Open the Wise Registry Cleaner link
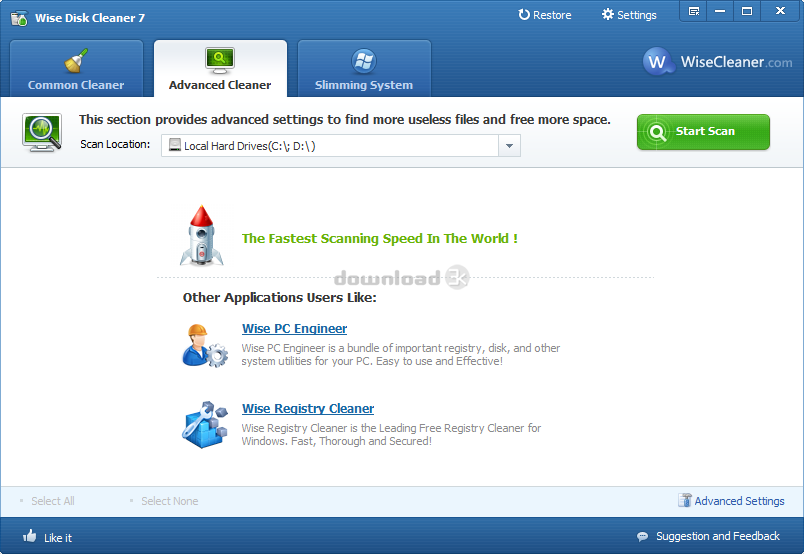 pyautogui.click(x=308, y=409)
